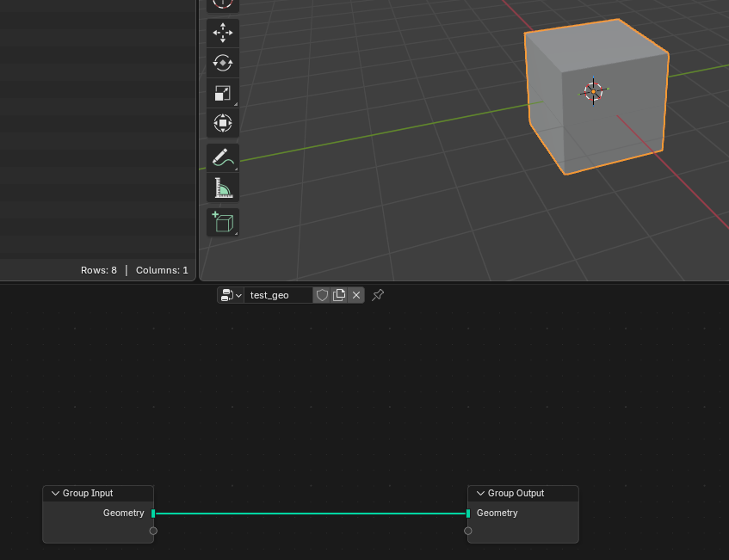
Task: Toggle fake user shield for test_geo
Action: [322, 295]
